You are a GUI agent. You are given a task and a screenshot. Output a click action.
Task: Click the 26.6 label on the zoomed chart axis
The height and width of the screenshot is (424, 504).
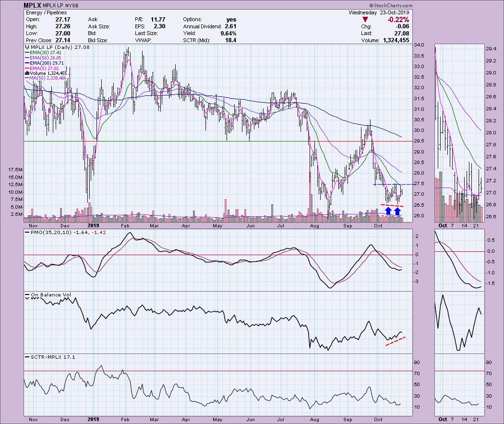[x=492, y=216]
